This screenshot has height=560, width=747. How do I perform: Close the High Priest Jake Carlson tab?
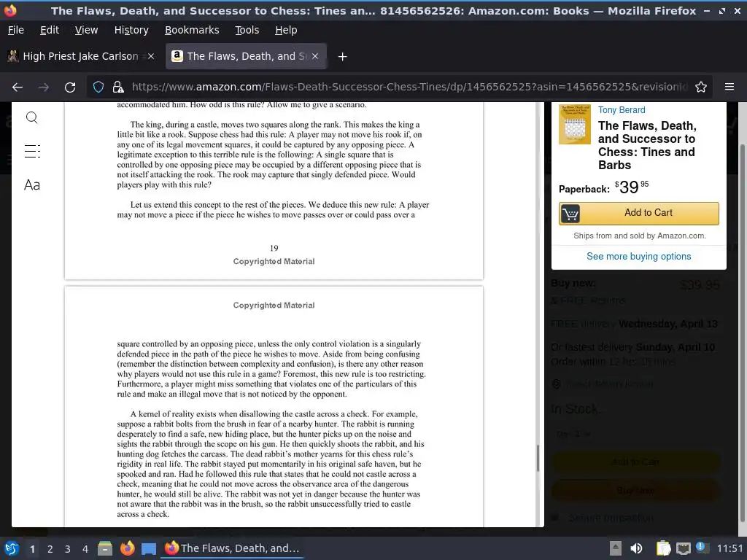(150, 56)
